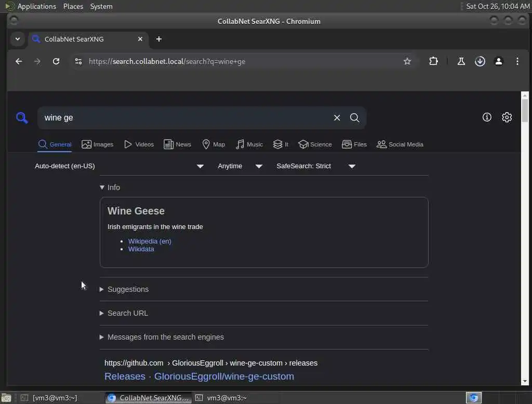Click 'Irish emigrants in the wine trade' text
The image size is (532, 404).
click(155, 227)
